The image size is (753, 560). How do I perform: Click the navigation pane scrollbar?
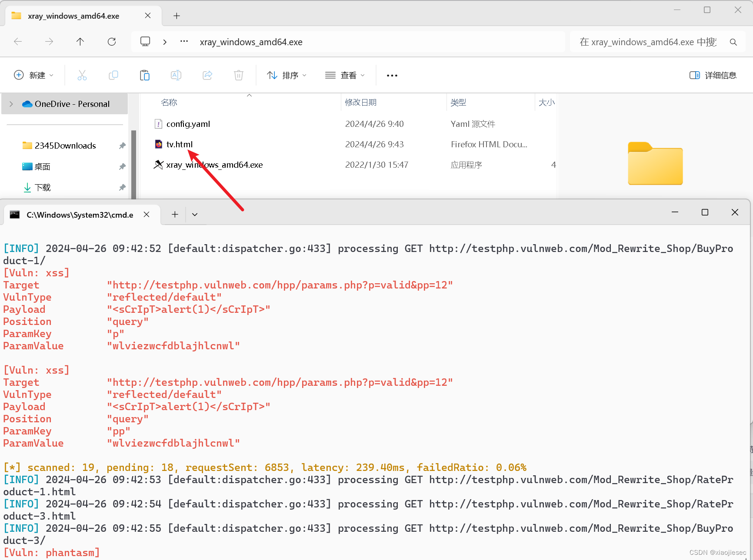[x=134, y=164]
